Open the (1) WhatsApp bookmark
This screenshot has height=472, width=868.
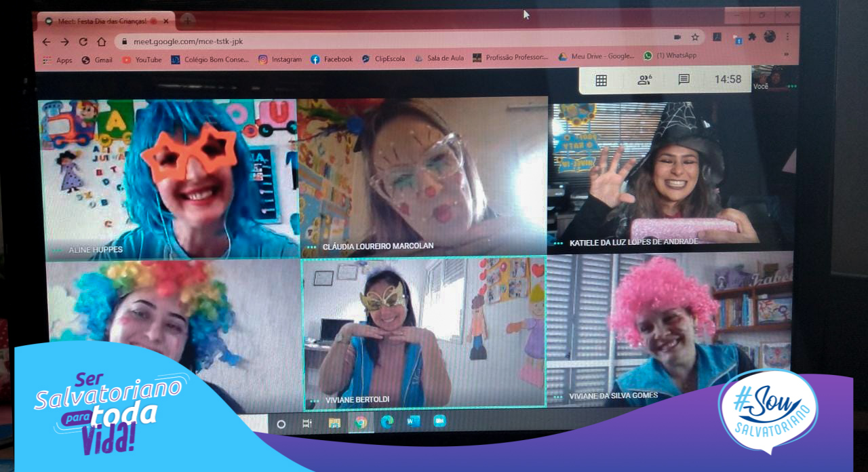pyautogui.click(x=670, y=56)
